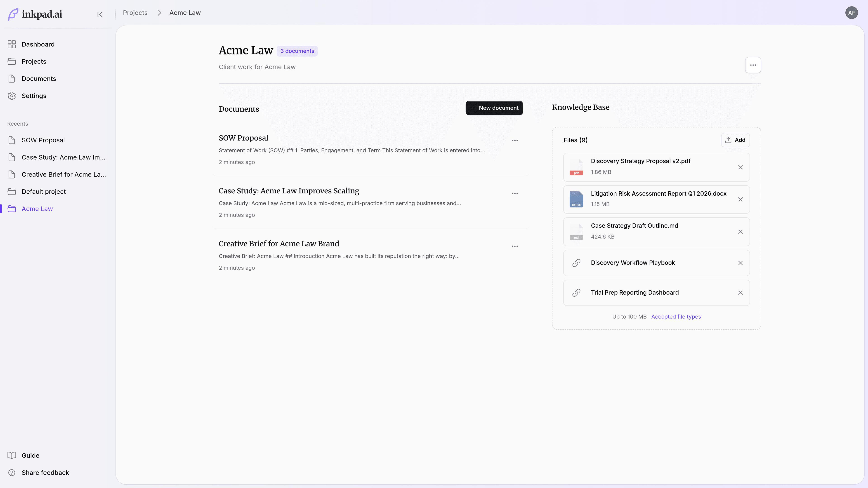Select Trial Prep Reporting Dashboard entry text

click(635, 293)
